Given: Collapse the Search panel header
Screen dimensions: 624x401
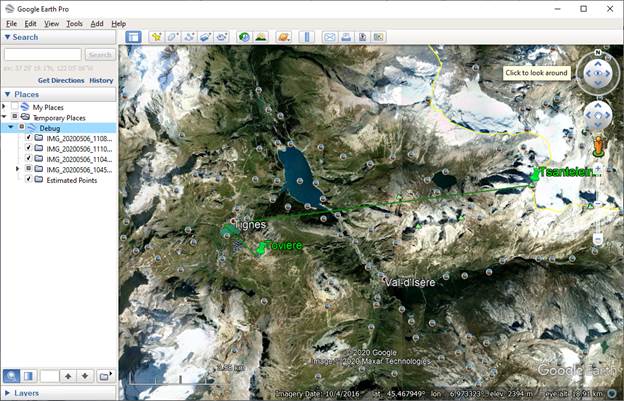Looking at the screenshot, I should point(58,37).
